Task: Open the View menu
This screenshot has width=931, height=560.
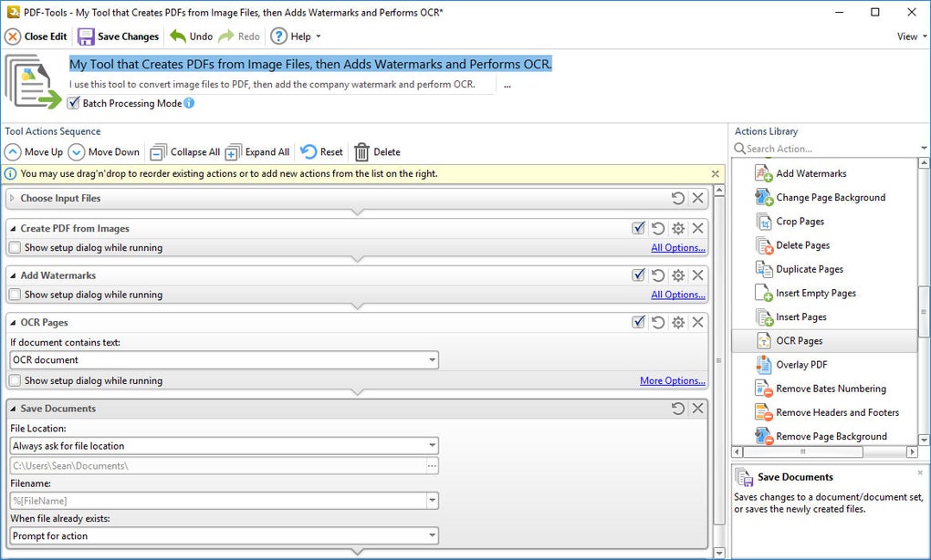Action: (912, 36)
